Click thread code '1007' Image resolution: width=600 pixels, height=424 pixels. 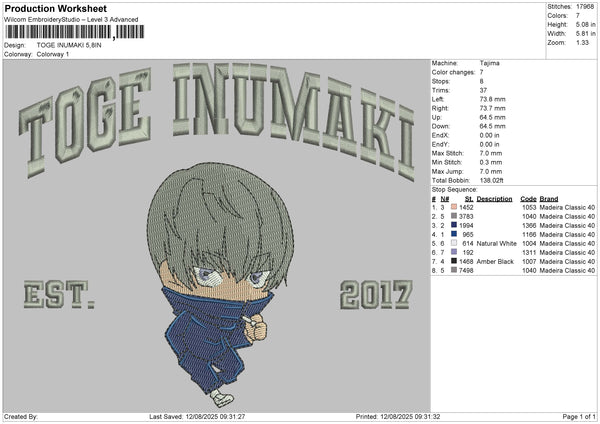pos(529,261)
